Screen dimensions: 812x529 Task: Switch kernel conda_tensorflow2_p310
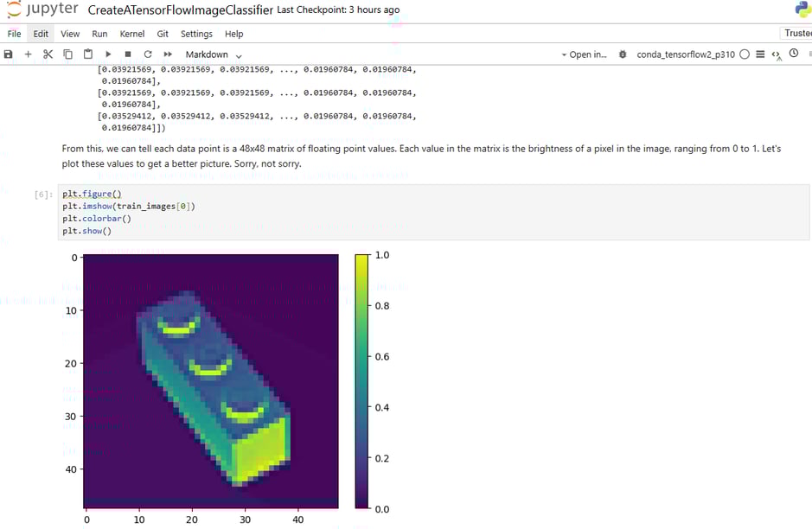pos(686,54)
